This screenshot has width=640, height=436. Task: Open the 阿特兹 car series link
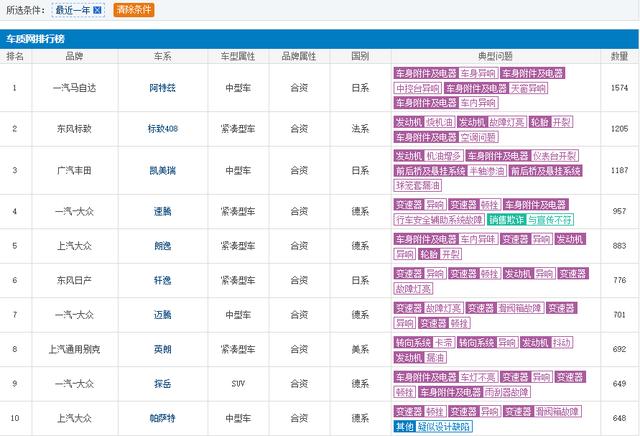click(162, 88)
